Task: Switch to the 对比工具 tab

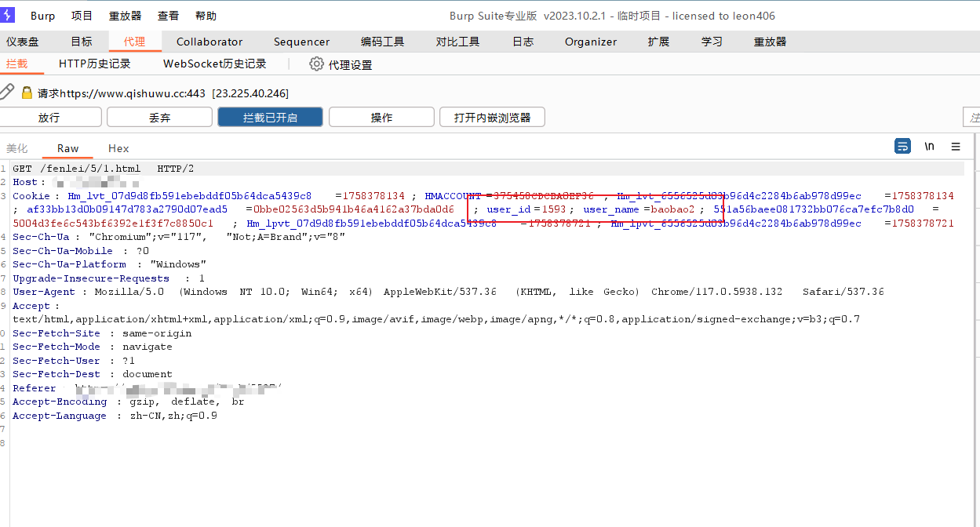Action: click(457, 42)
